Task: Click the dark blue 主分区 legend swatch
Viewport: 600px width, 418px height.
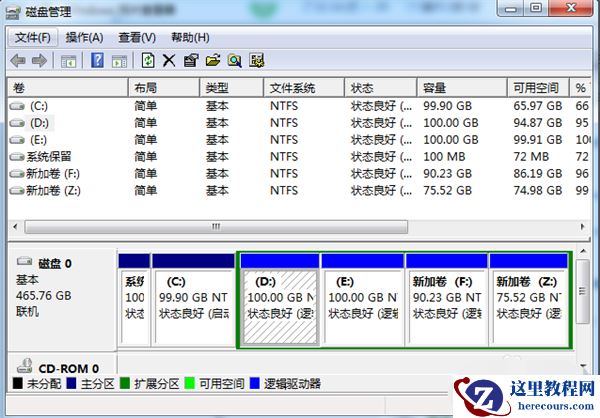Action: 71,383
